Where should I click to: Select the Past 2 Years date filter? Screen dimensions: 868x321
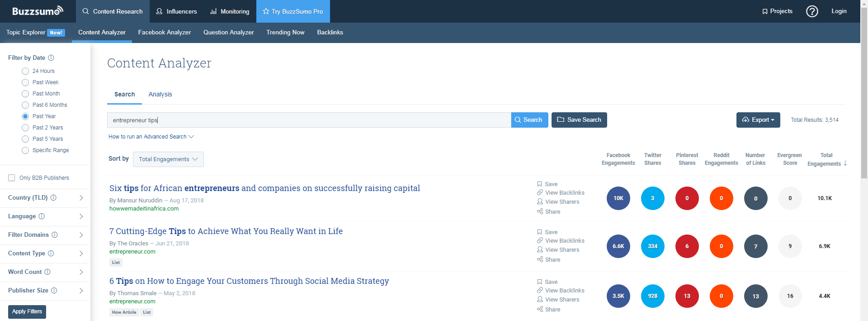(x=25, y=128)
